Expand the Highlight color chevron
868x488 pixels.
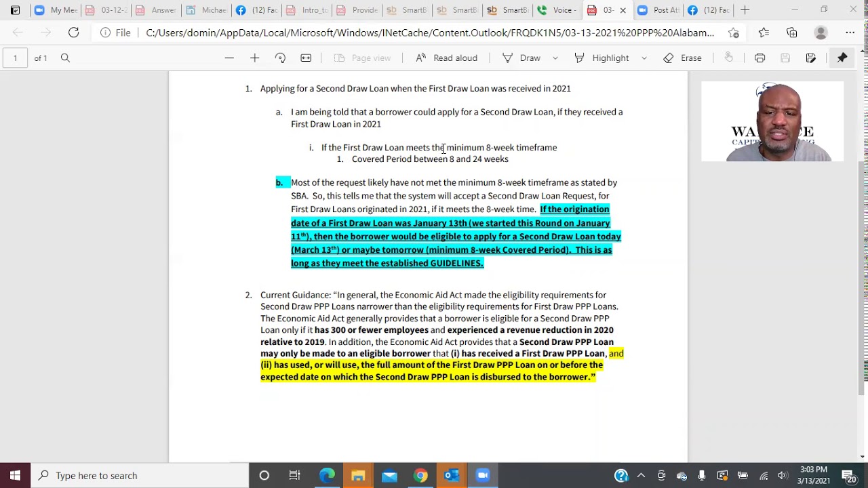644,58
